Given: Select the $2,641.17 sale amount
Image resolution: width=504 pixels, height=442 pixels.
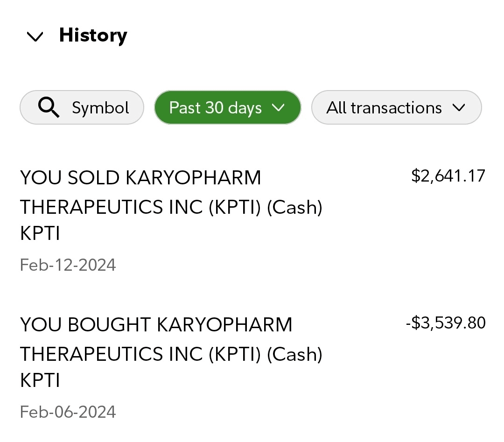Looking at the screenshot, I should click(x=448, y=176).
